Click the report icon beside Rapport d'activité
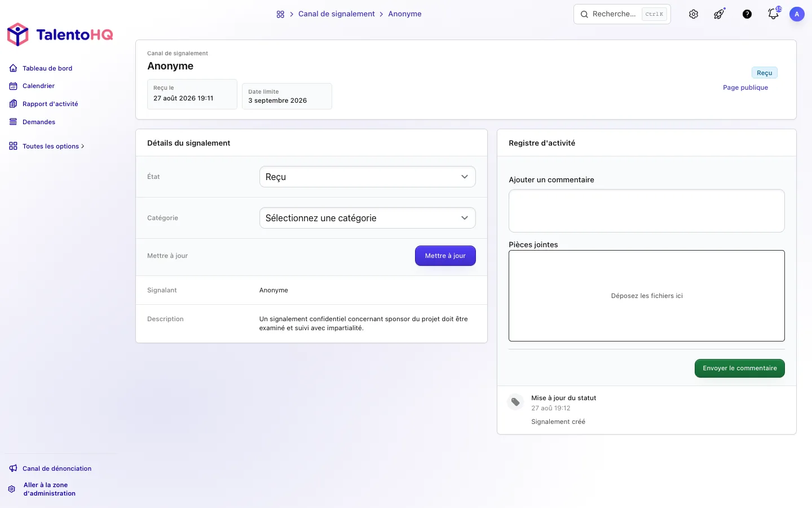Image resolution: width=812 pixels, height=508 pixels. [13, 104]
